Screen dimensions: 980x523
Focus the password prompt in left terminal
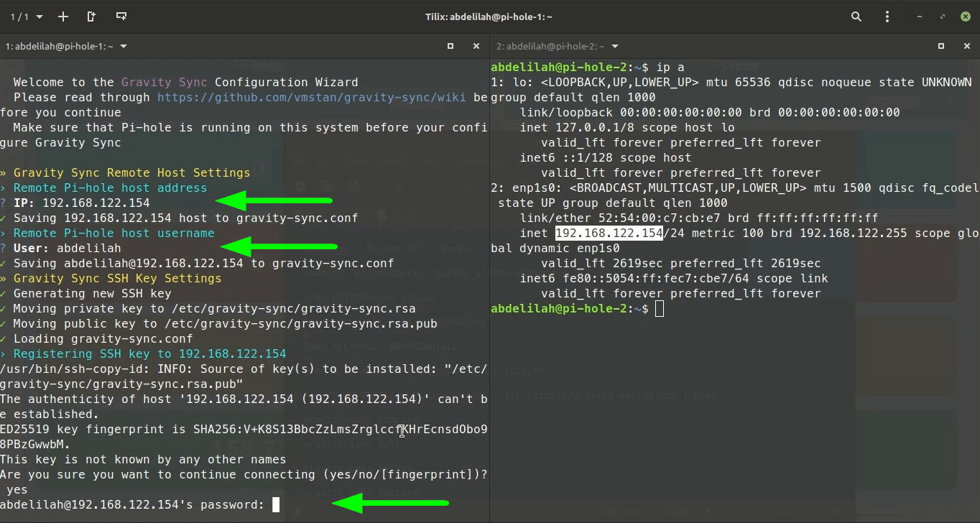click(276, 505)
